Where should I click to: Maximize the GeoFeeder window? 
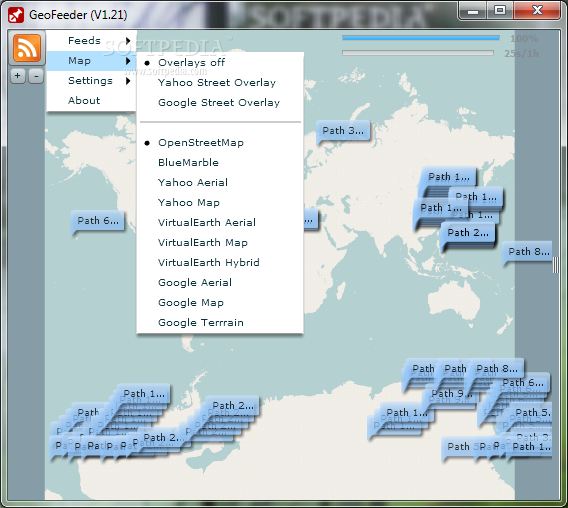point(500,11)
